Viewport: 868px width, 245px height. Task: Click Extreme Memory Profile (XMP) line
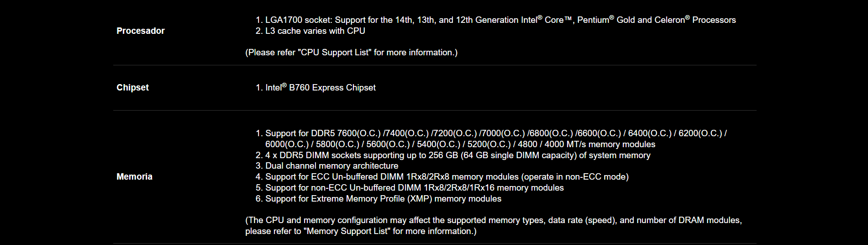point(384,198)
